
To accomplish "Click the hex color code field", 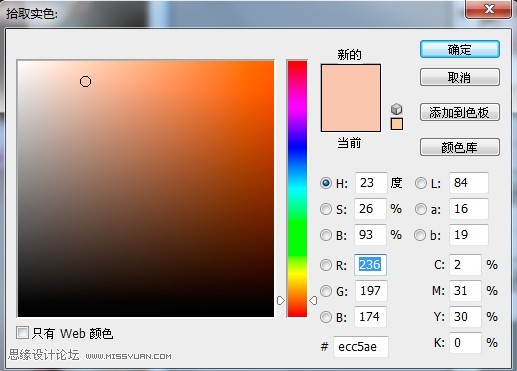I will 361,347.
